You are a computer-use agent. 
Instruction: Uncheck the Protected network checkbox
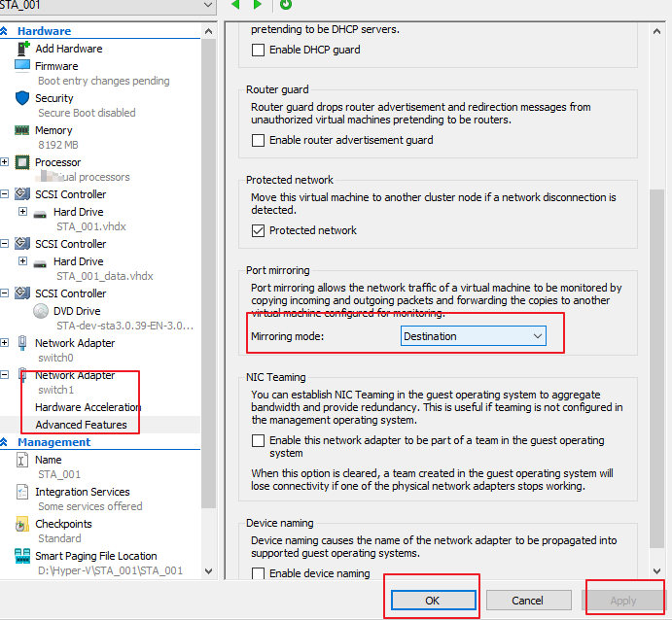tap(258, 230)
